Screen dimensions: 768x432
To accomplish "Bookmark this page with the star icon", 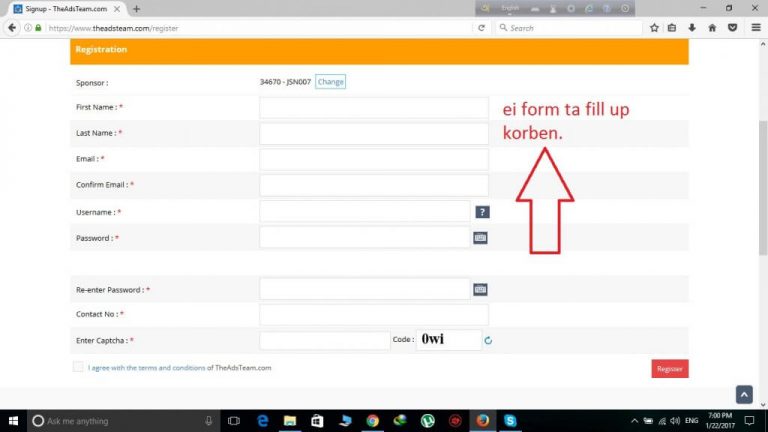I will (x=654, y=28).
